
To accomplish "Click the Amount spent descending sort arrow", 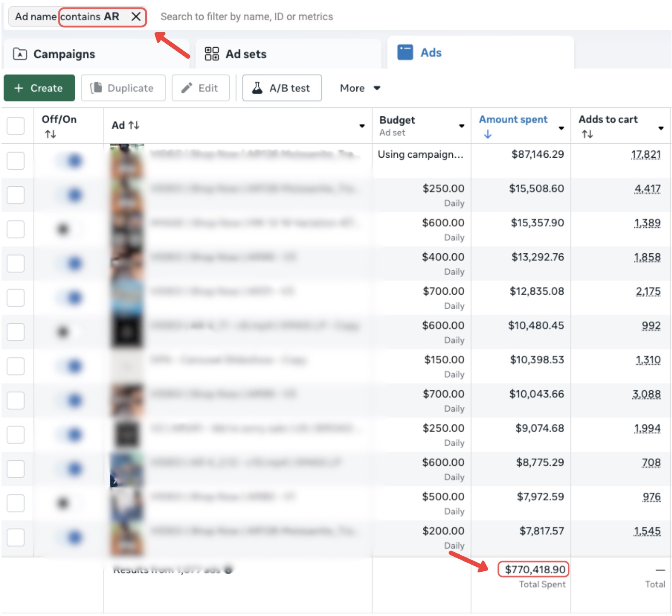I will tap(488, 134).
